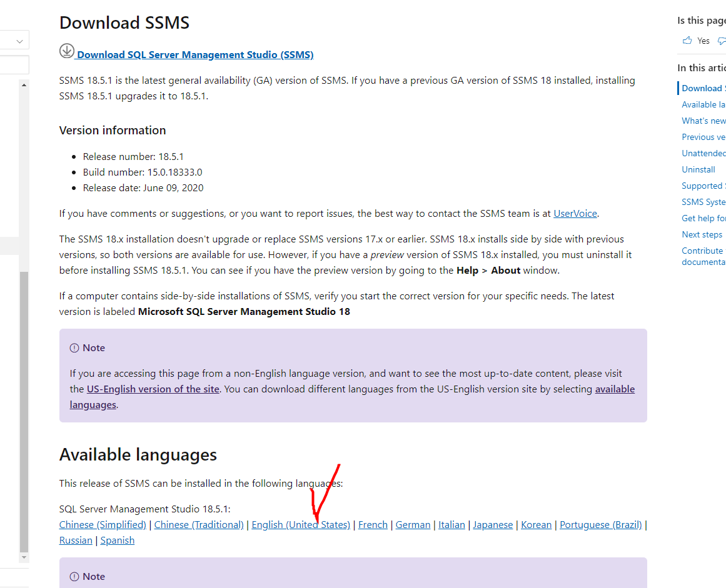
Task: Select the Russian language version
Action: pos(76,540)
